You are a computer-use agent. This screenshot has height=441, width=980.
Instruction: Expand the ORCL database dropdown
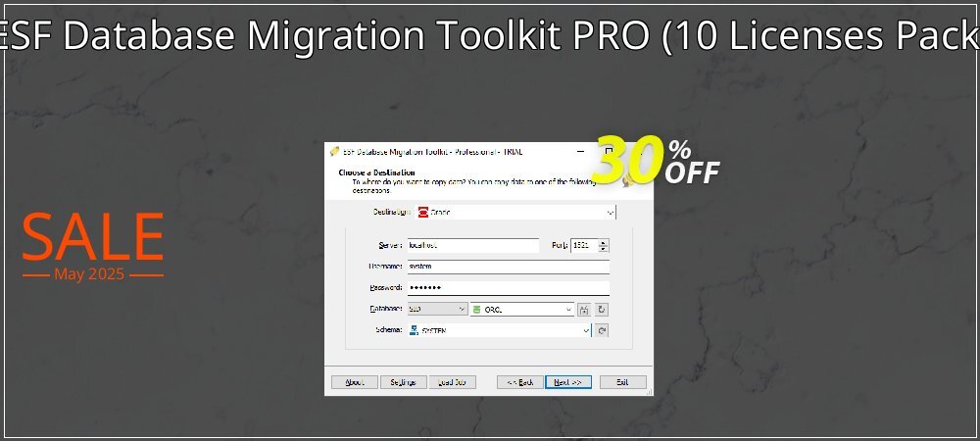point(568,310)
